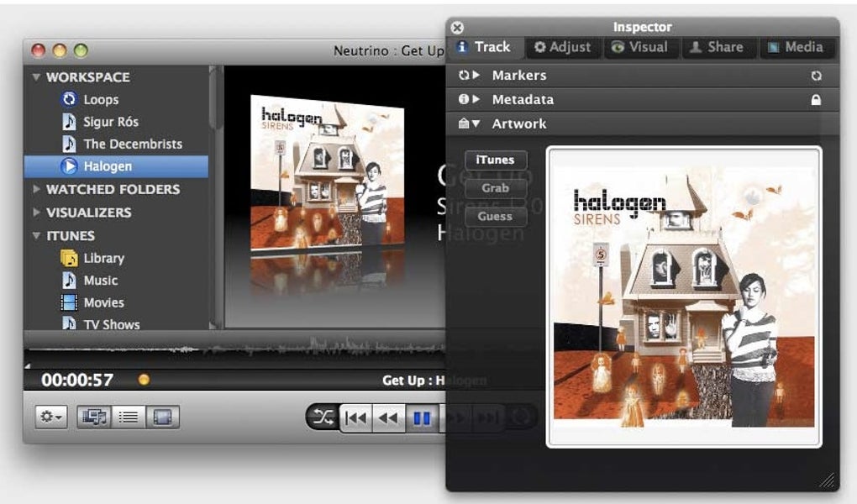Click the Grab artwork button
The image size is (857, 504).
click(x=496, y=188)
